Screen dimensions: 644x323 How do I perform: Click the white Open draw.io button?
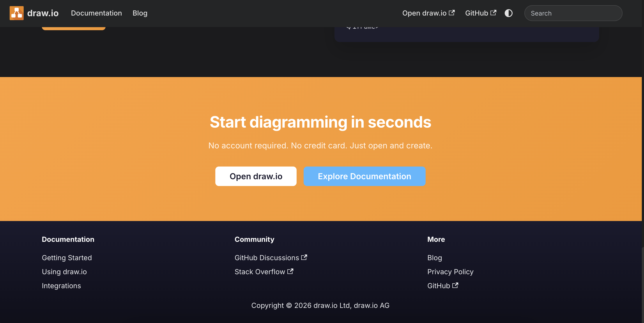tap(256, 176)
